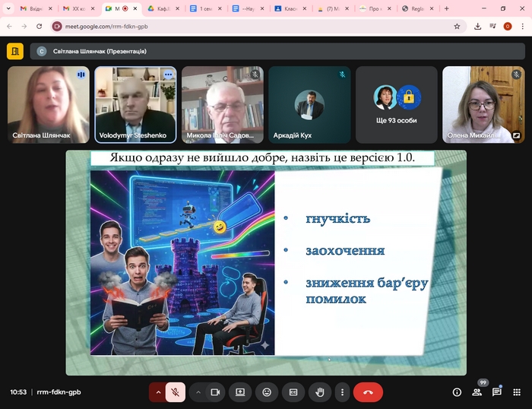Expand video settings arrow beside camera

click(198, 392)
